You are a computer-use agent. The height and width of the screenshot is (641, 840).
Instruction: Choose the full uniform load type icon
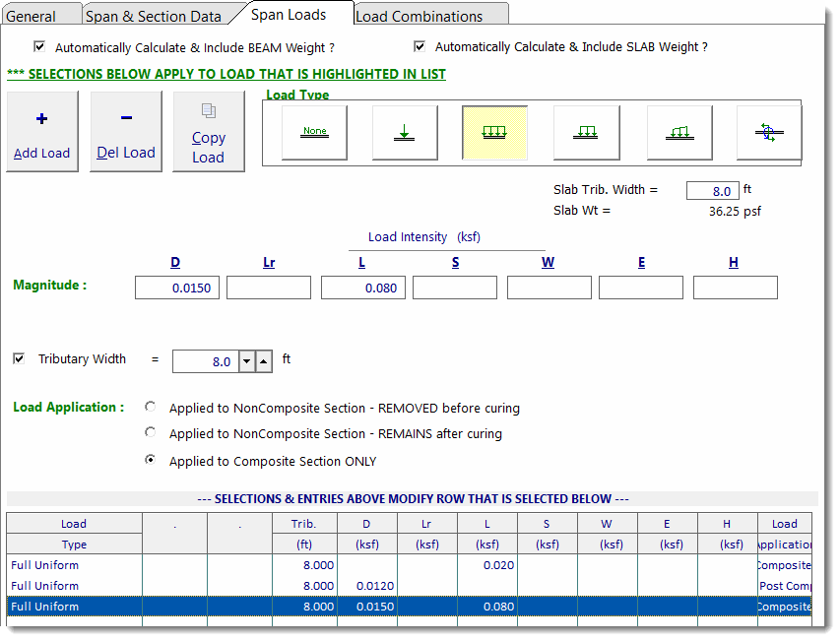[x=494, y=130]
